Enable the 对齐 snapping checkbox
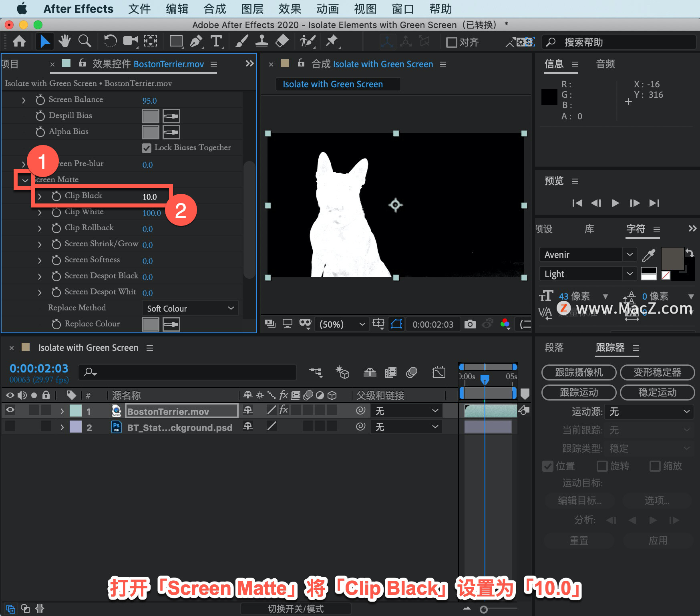This screenshot has height=616, width=700. coord(451,42)
